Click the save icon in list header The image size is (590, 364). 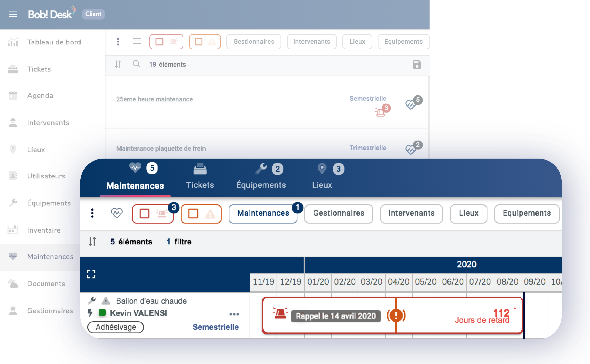(417, 65)
